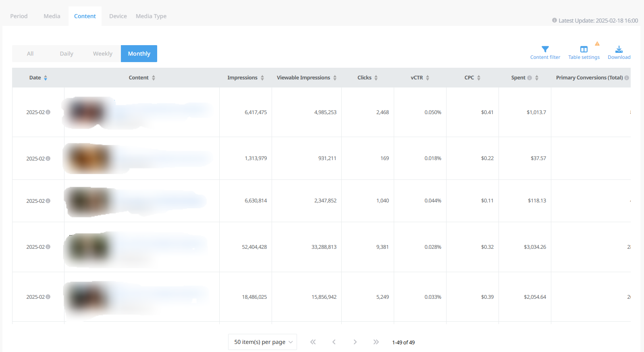Open the 50 item(s) per page dropdown
The height and width of the screenshot is (352, 644).
262,342
